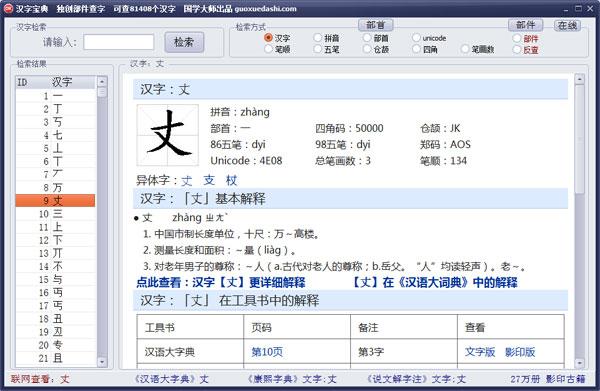Select row 1 一 in results
This screenshot has width=600, height=391.
[x=55, y=96]
